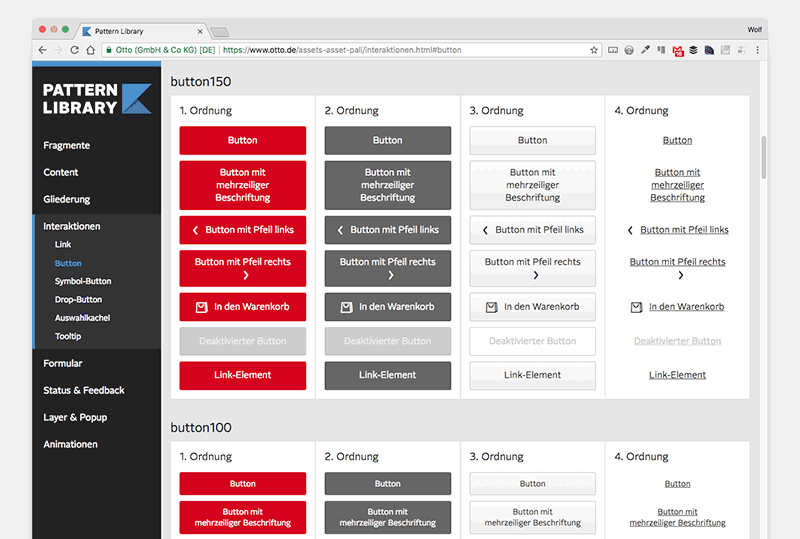
Task: Open a new browser tab
Action: pos(220,32)
